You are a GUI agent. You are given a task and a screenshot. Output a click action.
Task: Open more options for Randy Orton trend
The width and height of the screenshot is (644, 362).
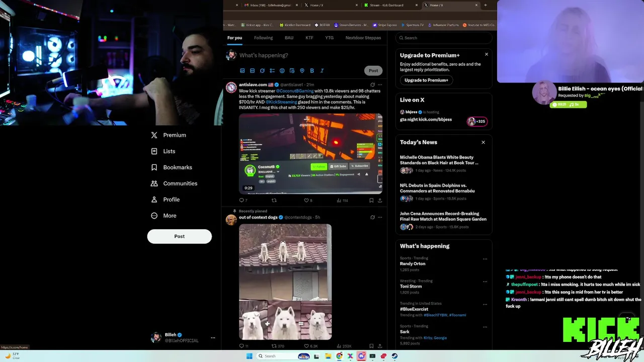click(x=485, y=259)
